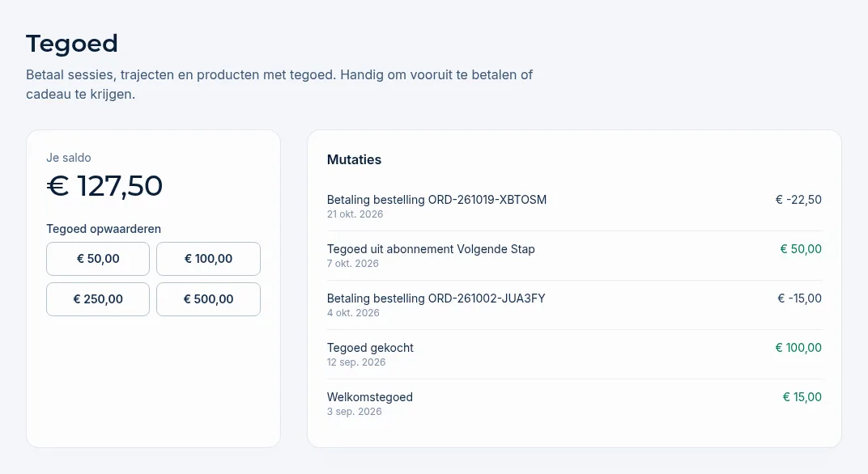Click the green € 15,00 amount
This screenshot has height=474, width=868.
802,396
